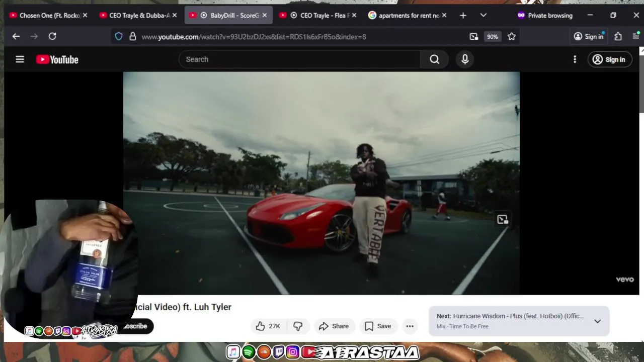Open a new browser tab

pyautogui.click(x=463, y=16)
